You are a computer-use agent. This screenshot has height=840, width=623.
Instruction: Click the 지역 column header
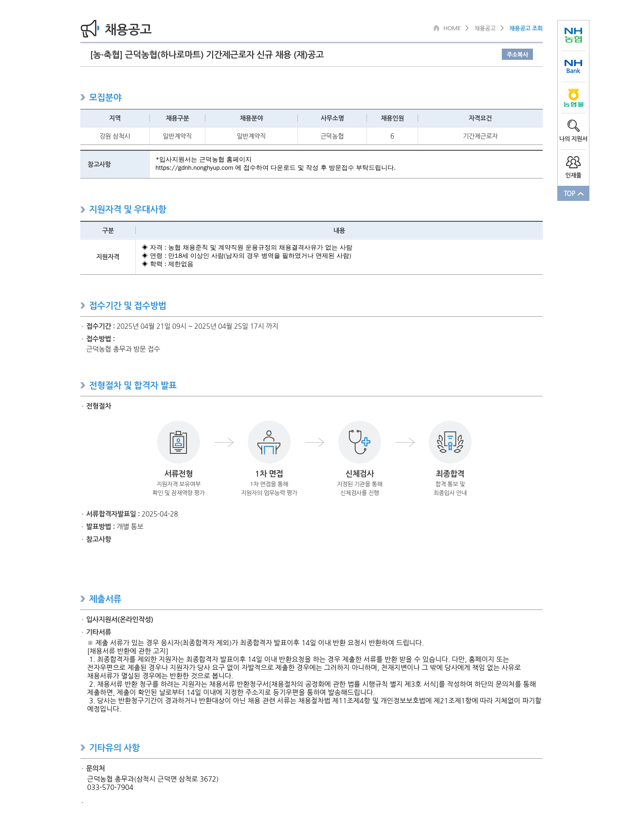(115, 118)
